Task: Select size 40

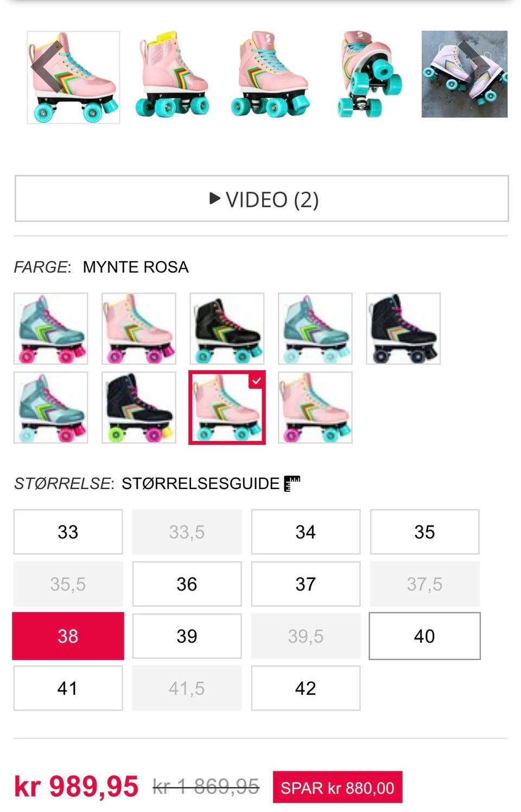Action: click(424, 636)
